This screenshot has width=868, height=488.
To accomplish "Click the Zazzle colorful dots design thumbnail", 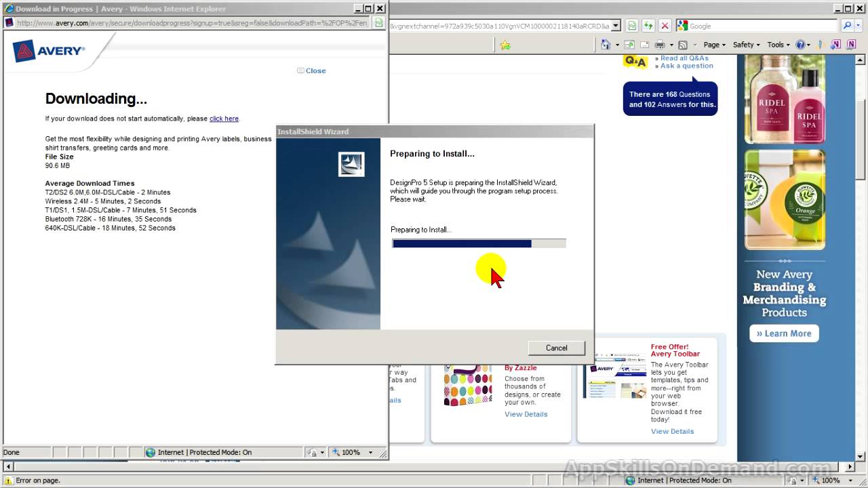I will (468, 384).
